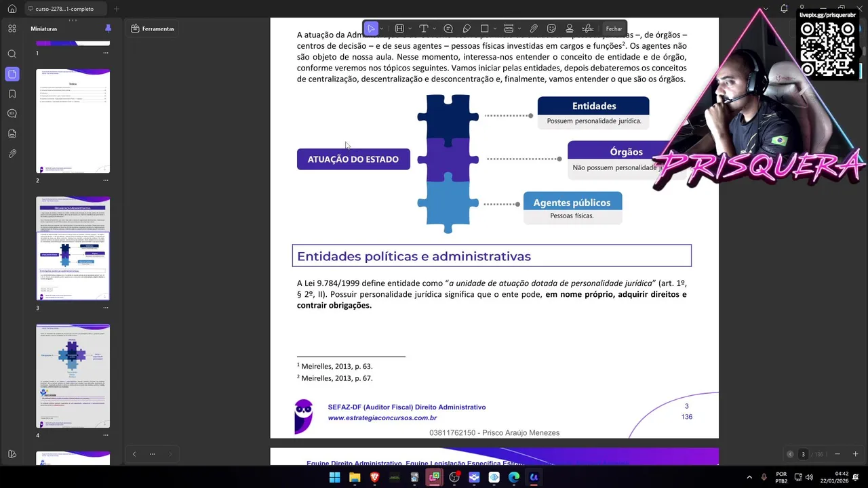Expand the highlight tool dropdown arrow
Screen dimensions: 868x488
[410, 28]
